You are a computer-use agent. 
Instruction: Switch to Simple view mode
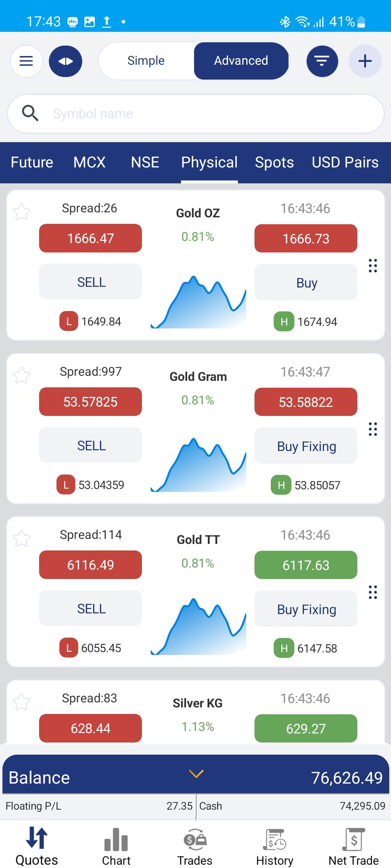(x=146, y=61)
